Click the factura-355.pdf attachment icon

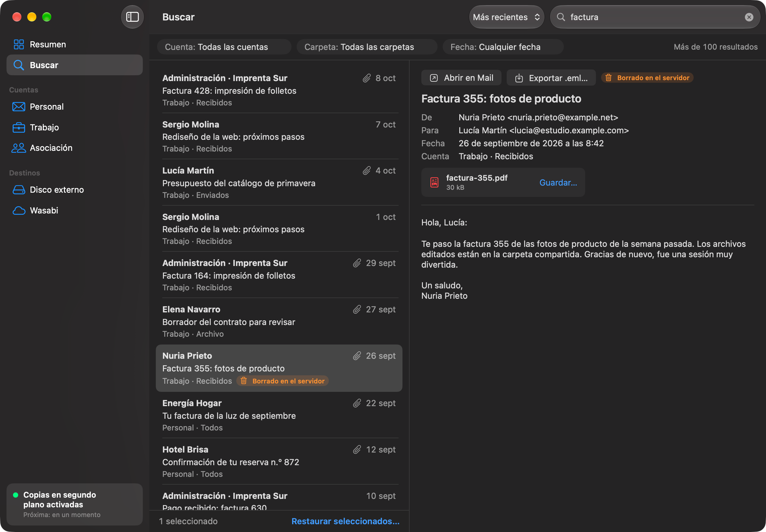coord(434,182)
